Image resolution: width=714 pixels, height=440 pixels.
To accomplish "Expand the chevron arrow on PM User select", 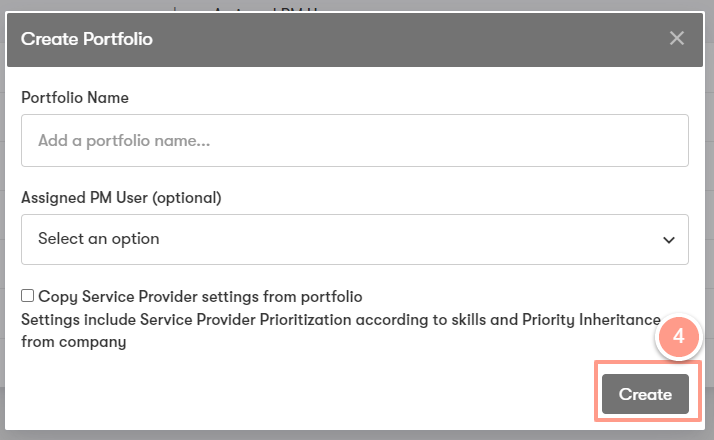I will [x=668, y=240].
